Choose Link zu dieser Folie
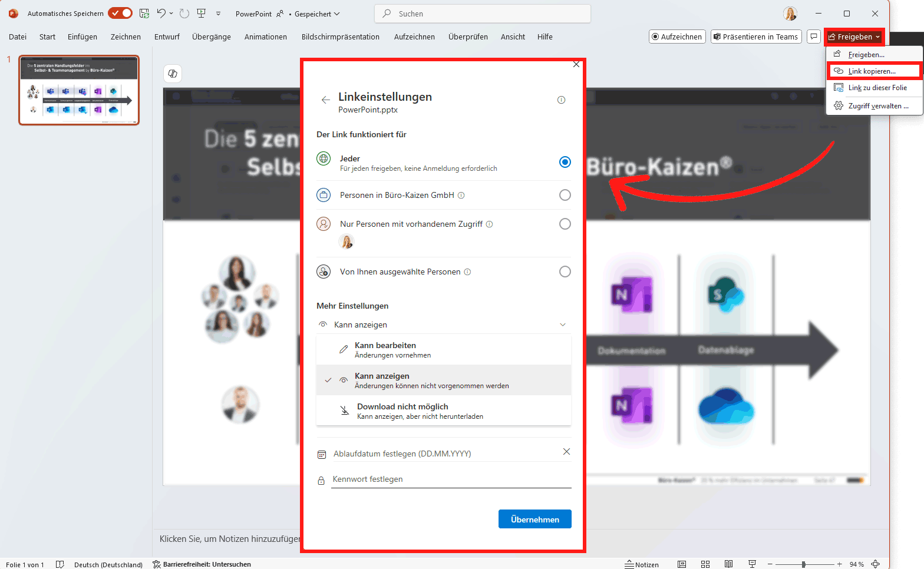This screenshot has width=924, height=569. click(x=874, y=88)
